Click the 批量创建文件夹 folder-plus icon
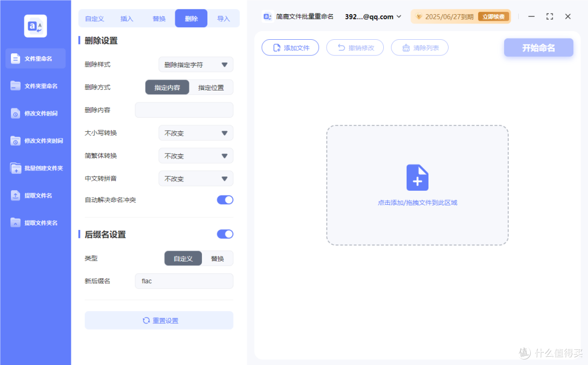Viewport: 588px width, 365px height. point(15,168)
